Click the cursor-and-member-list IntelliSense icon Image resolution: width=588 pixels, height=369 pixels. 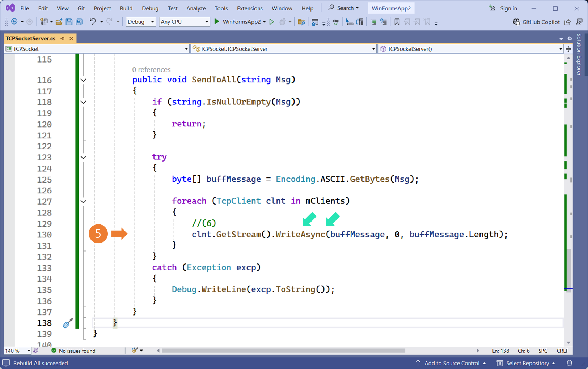tap(349, 22)
